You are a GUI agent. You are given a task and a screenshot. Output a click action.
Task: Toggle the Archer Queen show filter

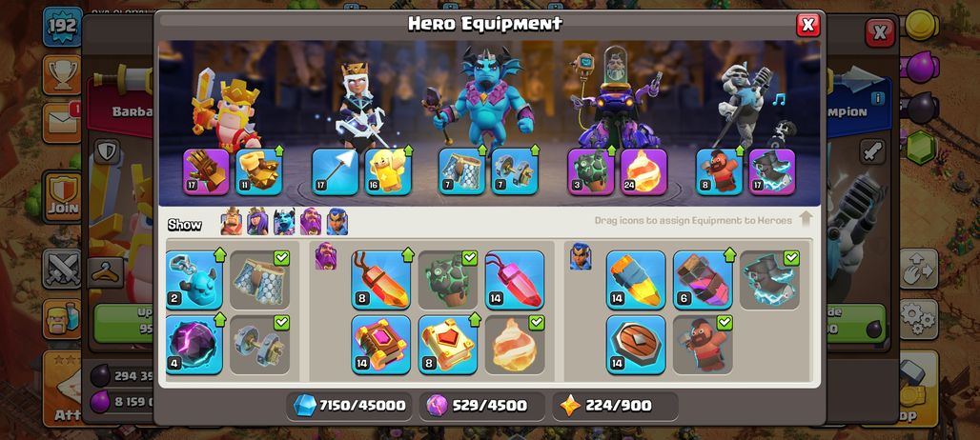(x=257, y=222)
